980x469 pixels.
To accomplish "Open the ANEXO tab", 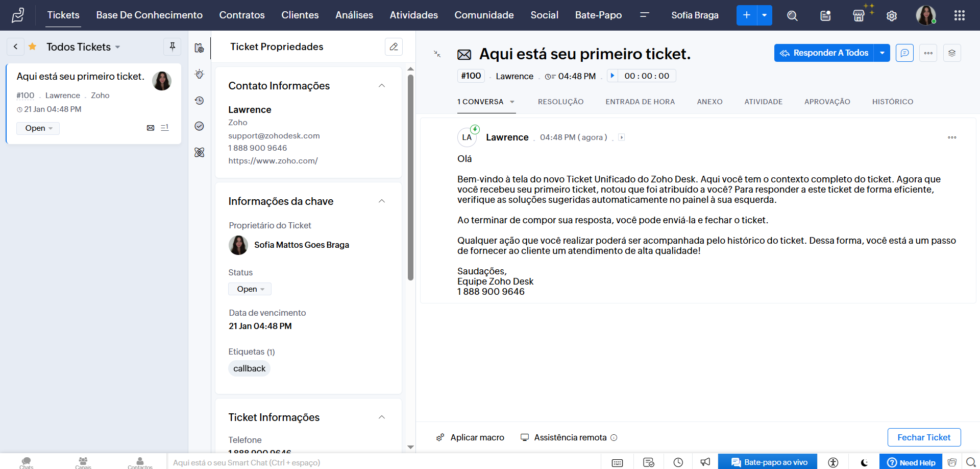I will click(x=709, y=102).
